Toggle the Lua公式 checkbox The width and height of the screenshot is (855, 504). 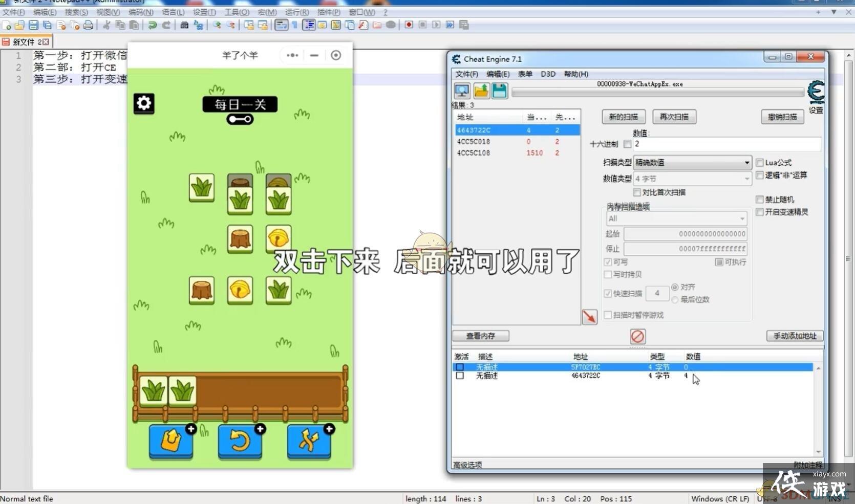(760, 163)
